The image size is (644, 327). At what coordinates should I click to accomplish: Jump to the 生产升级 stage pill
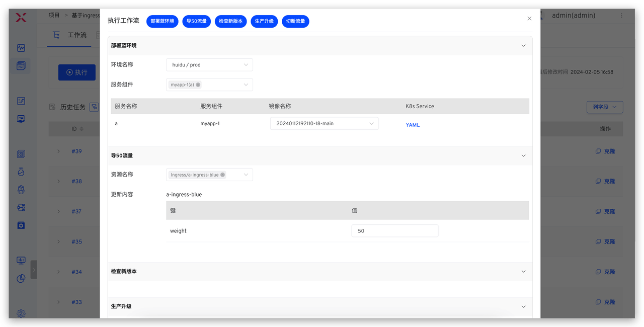[x=264, y=22]
